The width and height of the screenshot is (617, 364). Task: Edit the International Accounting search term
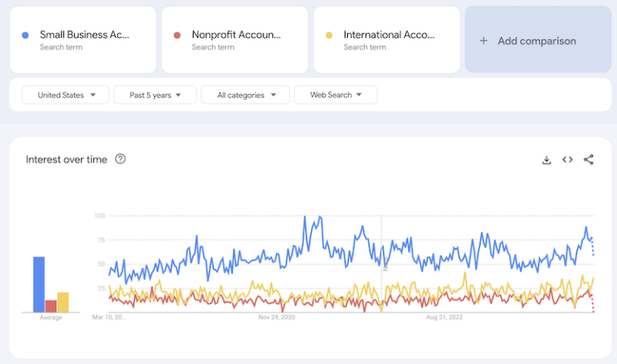[x=388, y=35]
